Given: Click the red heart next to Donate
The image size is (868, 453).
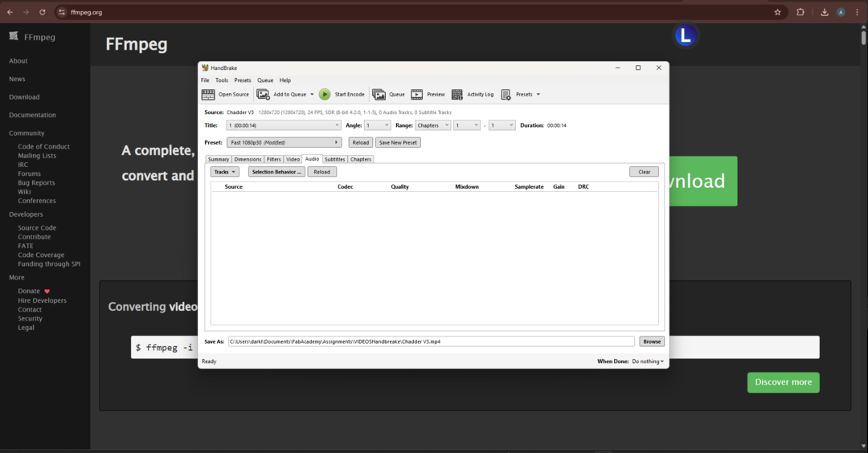Looking at the screenshot, I should [x=47, y=291].
